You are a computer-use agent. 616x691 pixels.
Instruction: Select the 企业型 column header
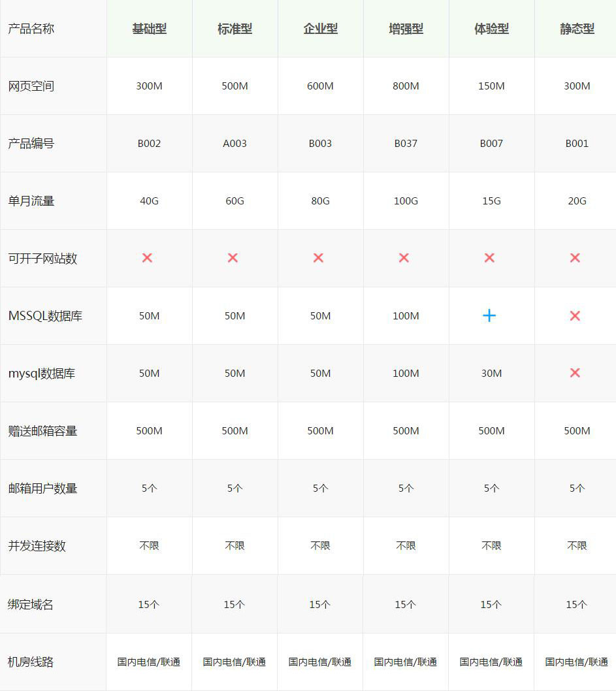pyautogui.click(x=320, y=29)
